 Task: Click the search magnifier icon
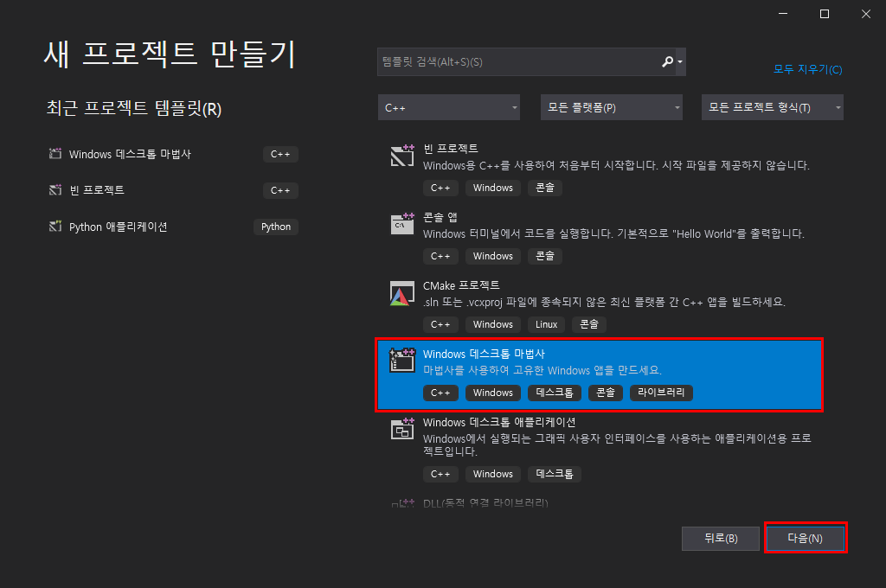[x=667, y=61]
